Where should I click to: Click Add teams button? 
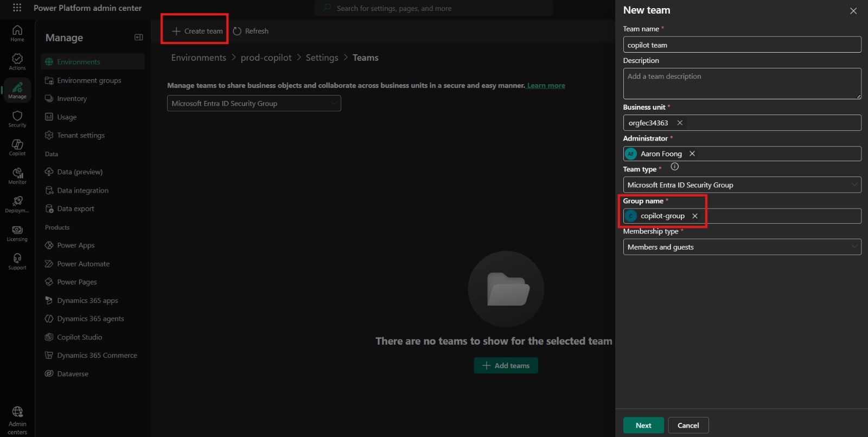(x=506, y=365)
